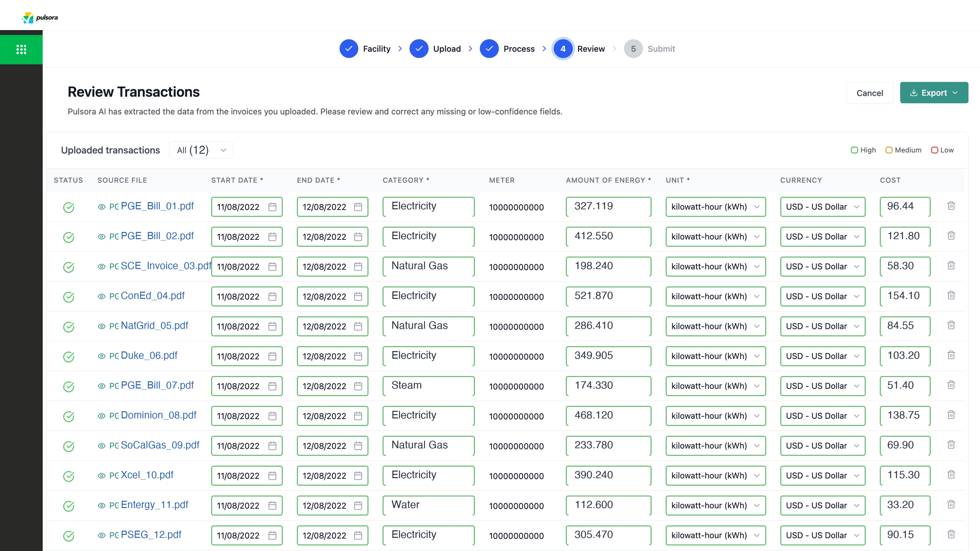Delete the SCE_Invoice_03.pdf row
The height and width of the screenshot is (551, 980).
point(951,265)
